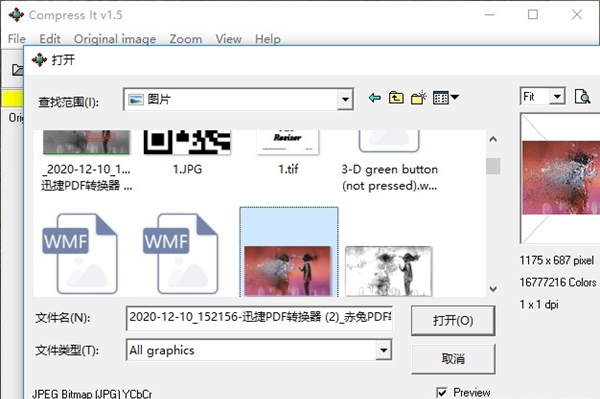The height and width of the screenshot is (399, 600).
Task: Toggle the Preview checkbox
Action: (442, 392)
